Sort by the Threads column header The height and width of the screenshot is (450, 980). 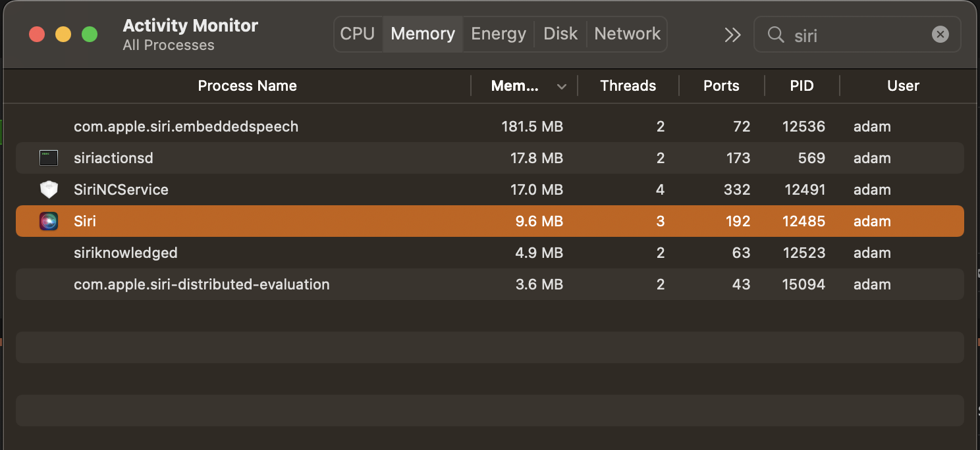628,86
